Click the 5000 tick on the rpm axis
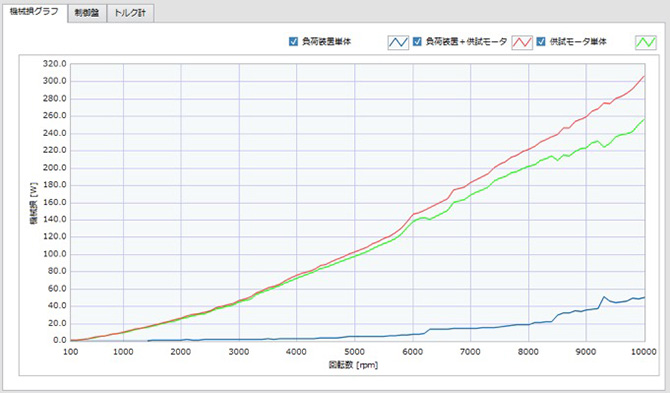Viewport: 670px width, 393px height. 354,352
